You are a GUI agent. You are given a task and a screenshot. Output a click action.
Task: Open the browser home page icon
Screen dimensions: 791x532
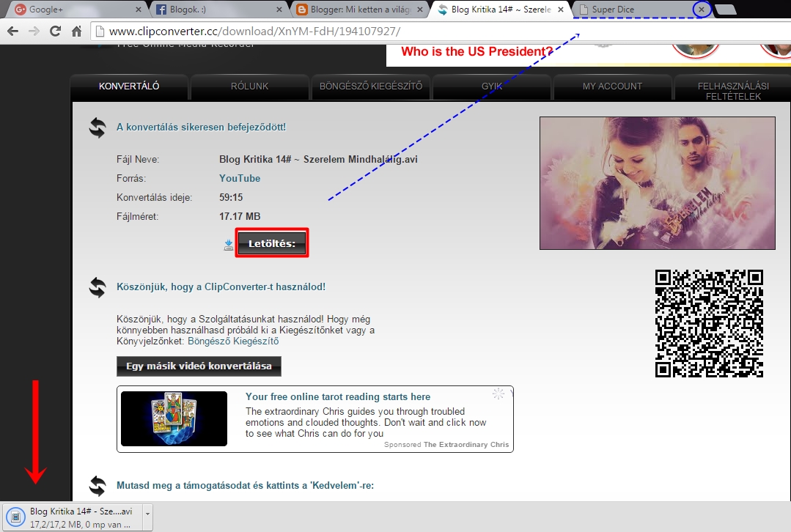click(77, 32)
